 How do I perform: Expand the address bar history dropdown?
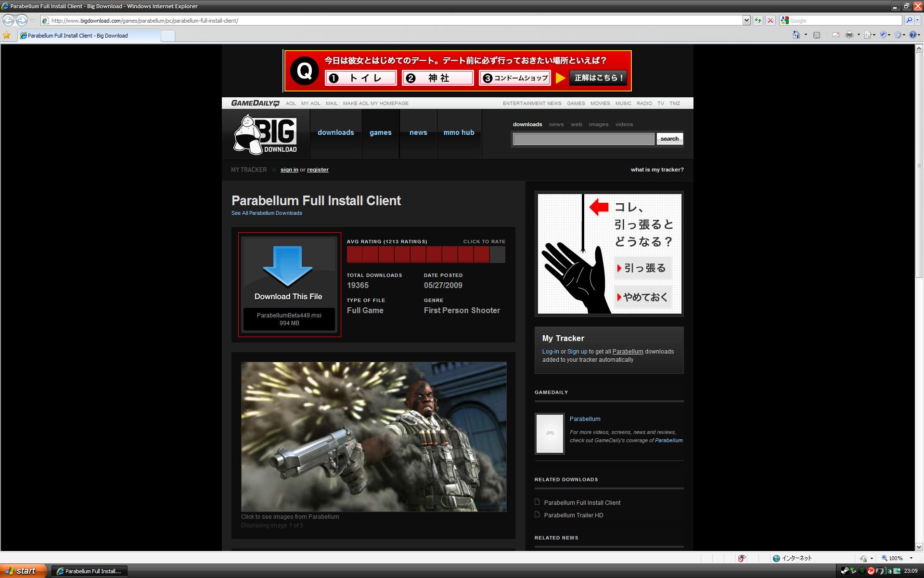(746, 20)
